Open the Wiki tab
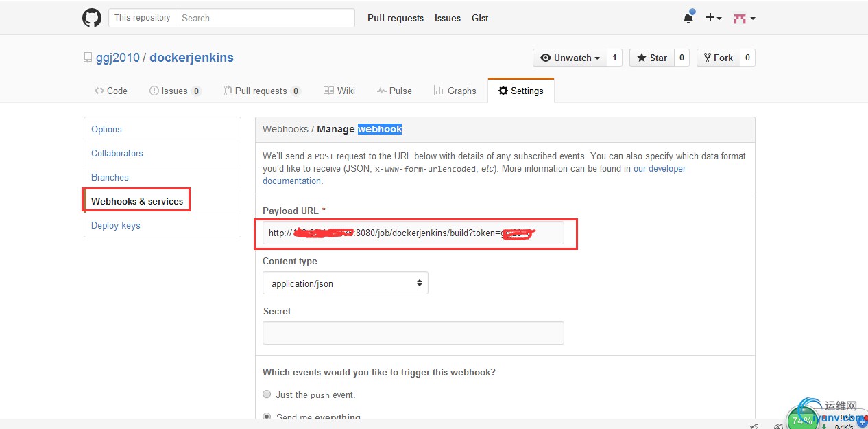868x429 pixels. point(339,91)
